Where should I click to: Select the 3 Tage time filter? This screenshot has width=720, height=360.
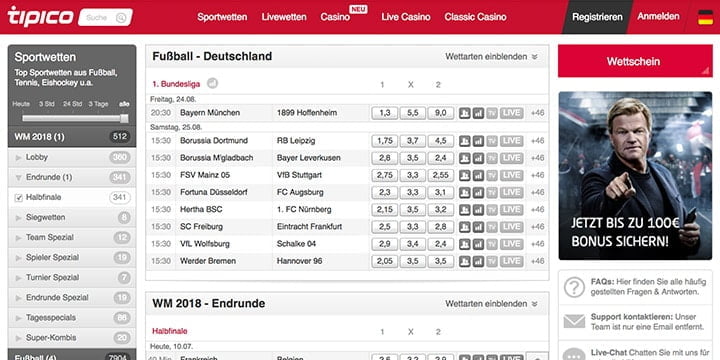pos(98,104)
